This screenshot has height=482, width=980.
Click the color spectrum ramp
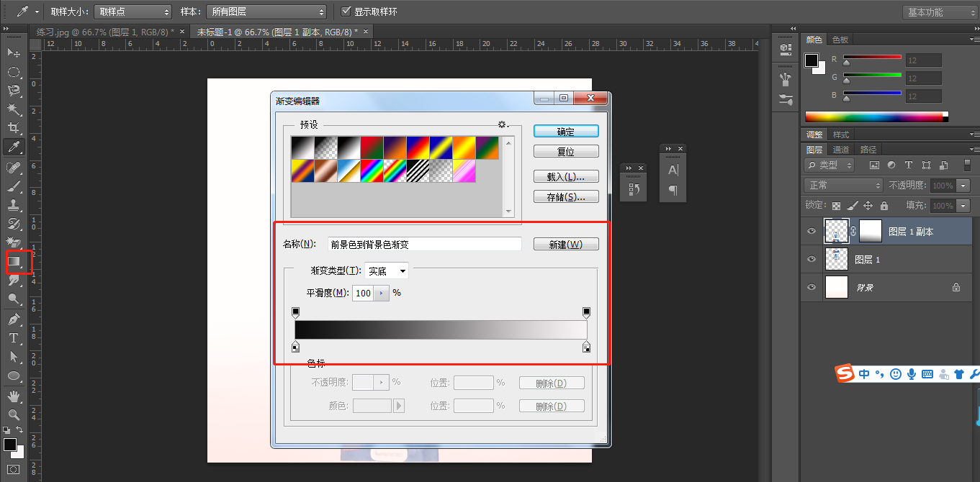click(876, 117)
